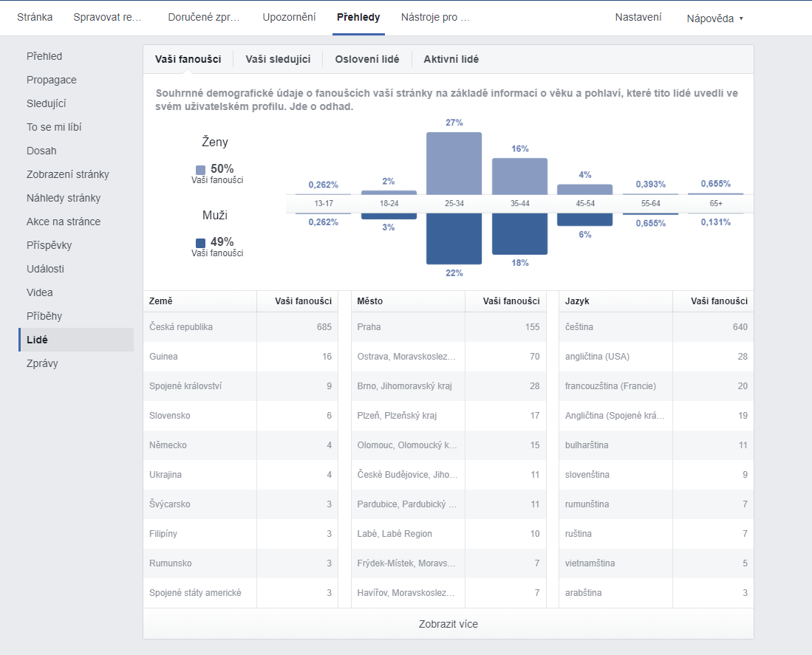
Task: Select the Aktivní lidé tab
Action: [451, 59]
